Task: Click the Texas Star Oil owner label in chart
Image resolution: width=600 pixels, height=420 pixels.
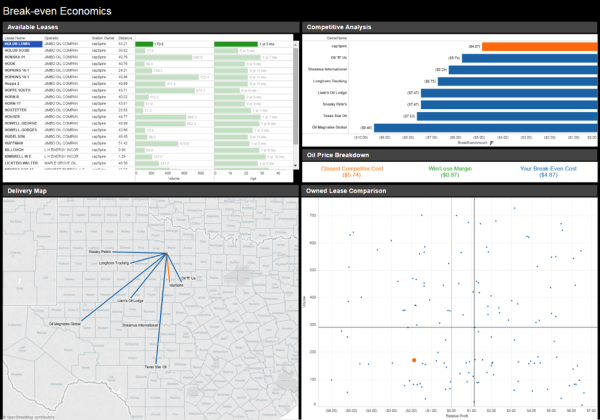Action: point(335,116)
